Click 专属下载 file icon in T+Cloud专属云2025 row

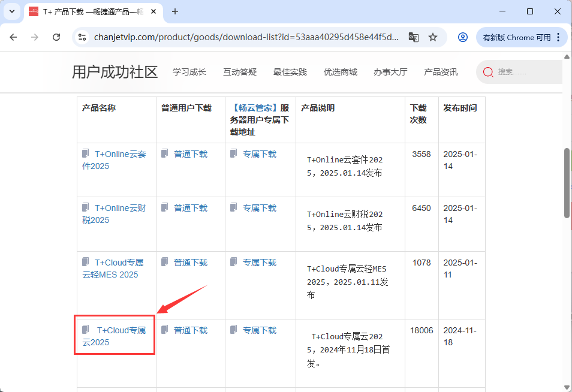coord(234,330)
